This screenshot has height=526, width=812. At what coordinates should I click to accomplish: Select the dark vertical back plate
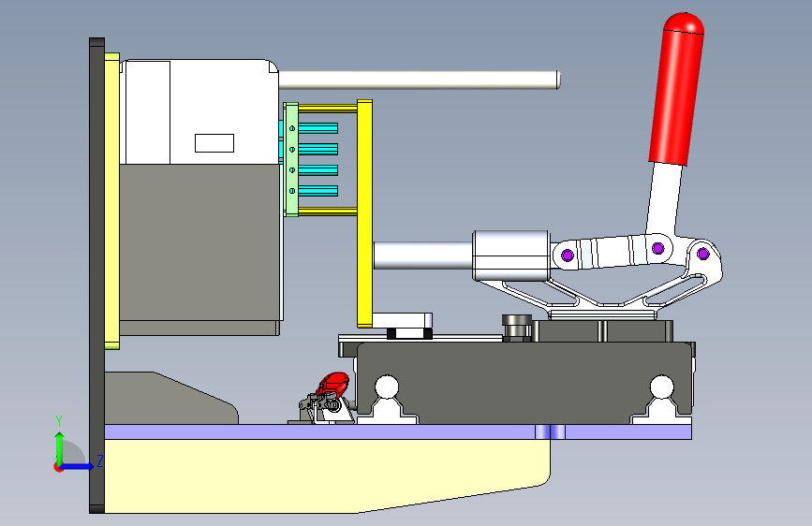coord(96,275)
